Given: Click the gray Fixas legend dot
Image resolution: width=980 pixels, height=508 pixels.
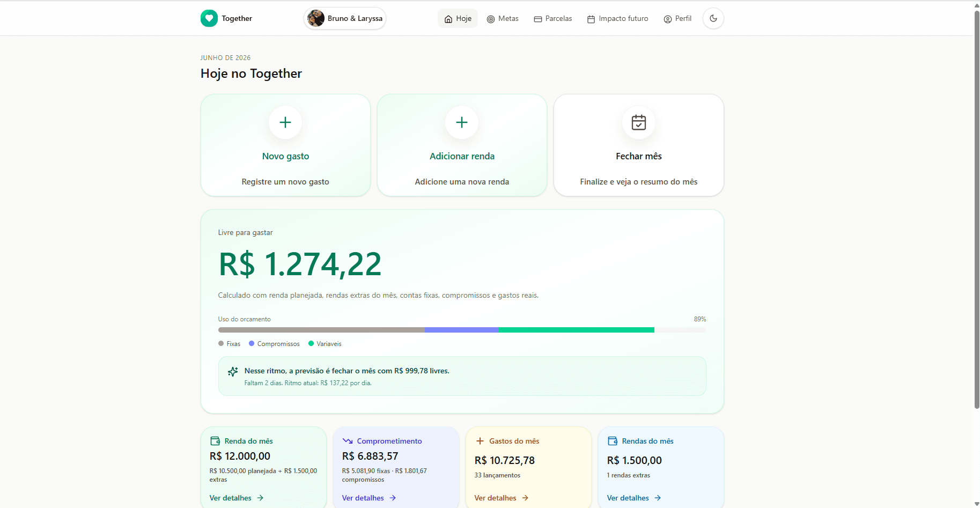Looking at the screenshot, I should 221,343.
